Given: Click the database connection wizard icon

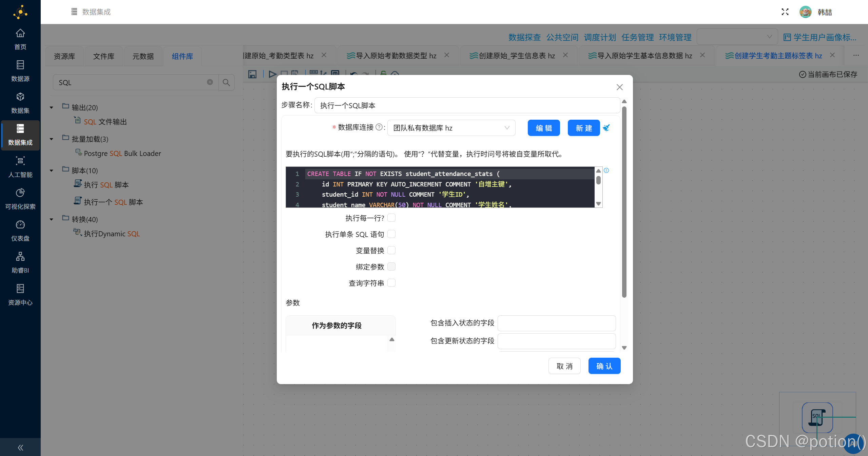Looking at the screenshot, I should click(606, 128).
